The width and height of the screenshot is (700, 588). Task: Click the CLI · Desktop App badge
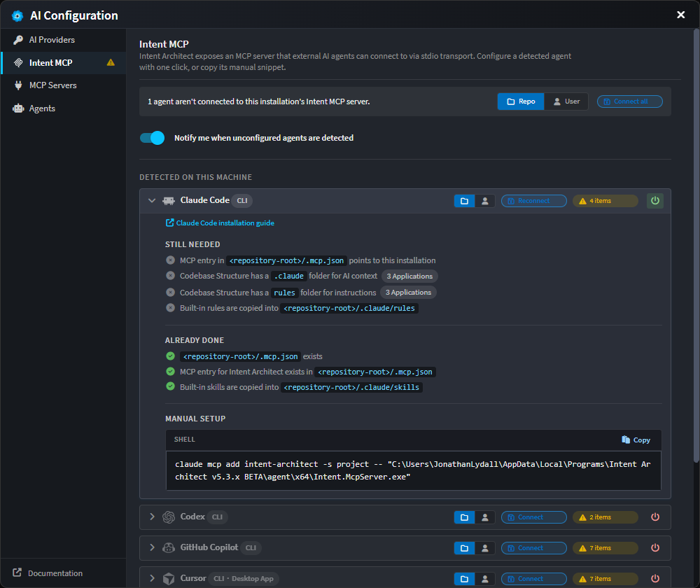[244, 579]
